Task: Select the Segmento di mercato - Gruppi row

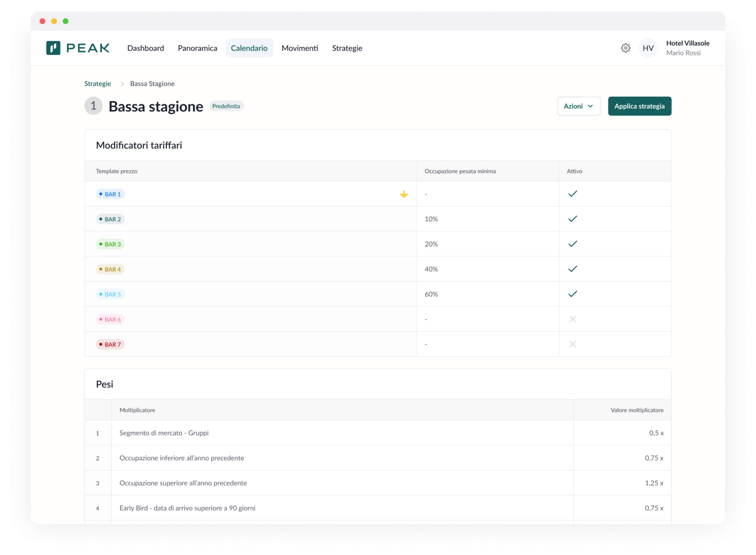Action: tap(164, 433)
